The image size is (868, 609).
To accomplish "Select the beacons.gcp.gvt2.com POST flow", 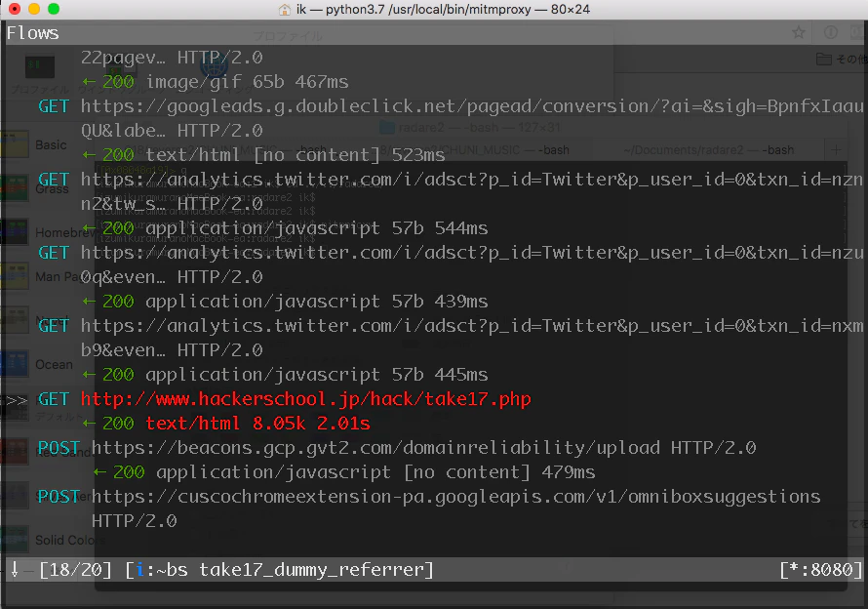I will 397,448.
